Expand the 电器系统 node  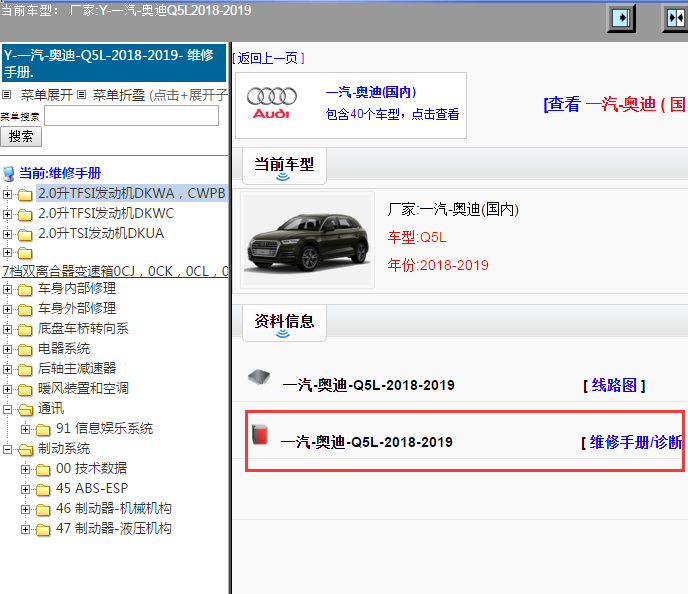click(x=7, y=349)
